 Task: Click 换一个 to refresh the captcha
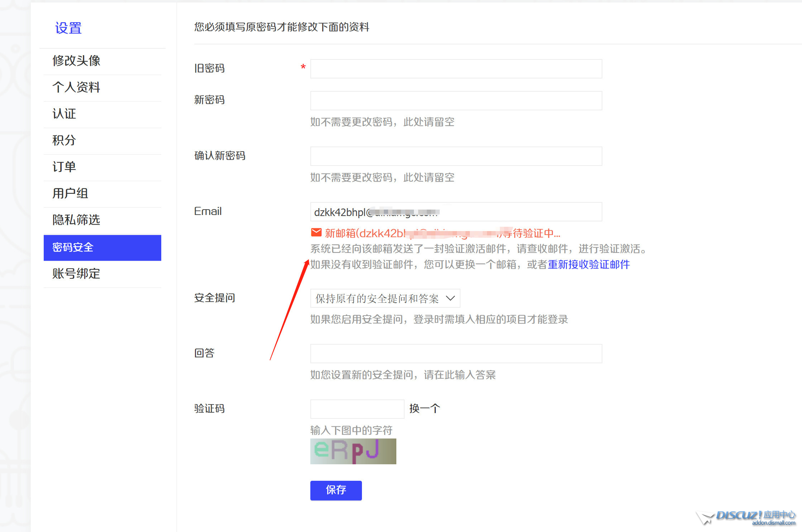tap(424, 408)
